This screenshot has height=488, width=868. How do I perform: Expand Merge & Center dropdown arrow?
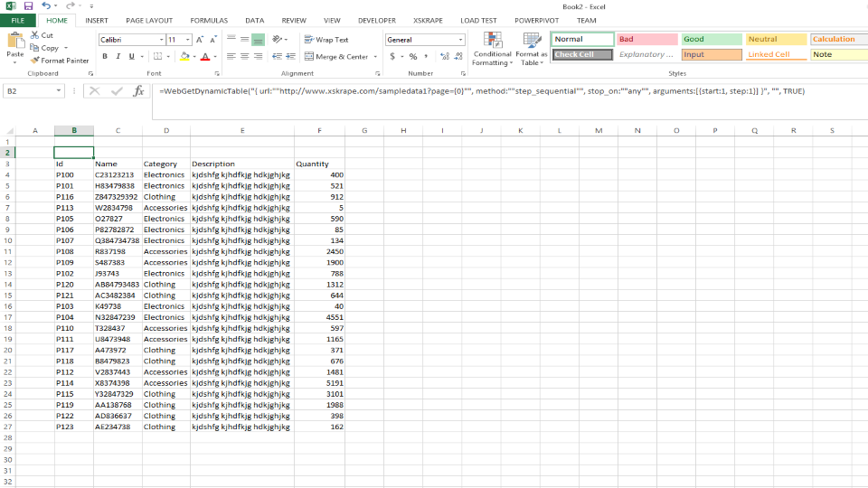click(x=375, y=56)
